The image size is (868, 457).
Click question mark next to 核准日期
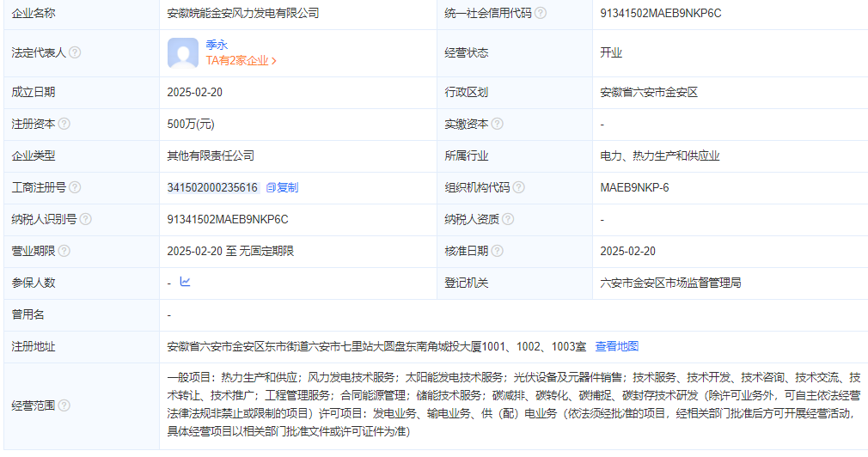click(496, 251)
